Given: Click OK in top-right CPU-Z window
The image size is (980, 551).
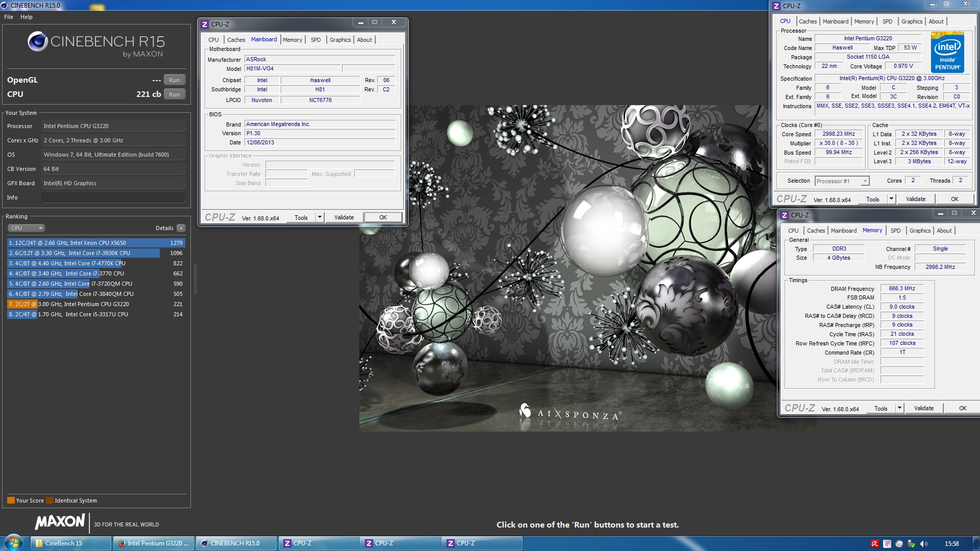Looking at the screenshot, I should tap(954, 199).
